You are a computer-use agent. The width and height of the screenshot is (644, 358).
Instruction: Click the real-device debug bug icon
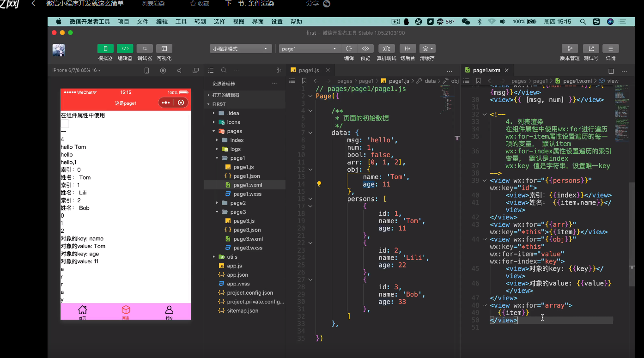[x=386, y=49]
